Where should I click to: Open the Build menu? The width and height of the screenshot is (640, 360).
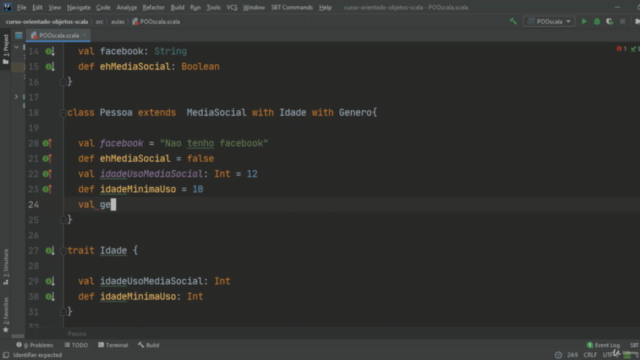[x=178, y=7]
